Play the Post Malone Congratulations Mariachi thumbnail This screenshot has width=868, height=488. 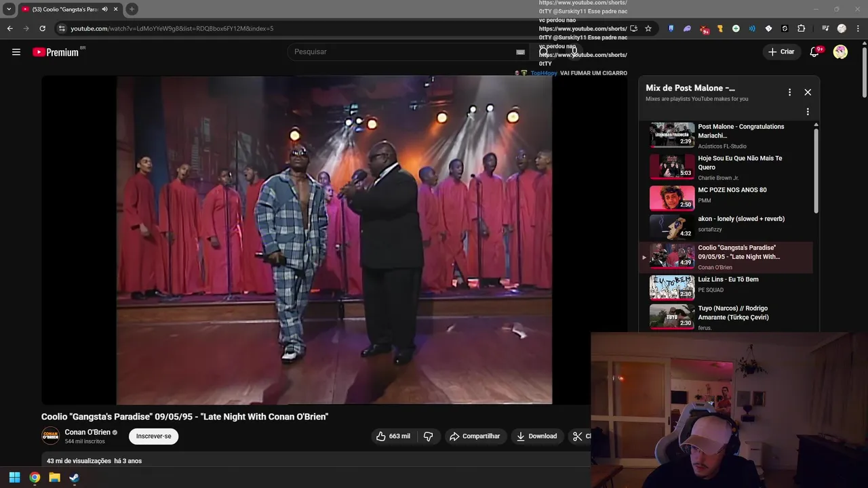pyautogui.click(x=672, y=134)
